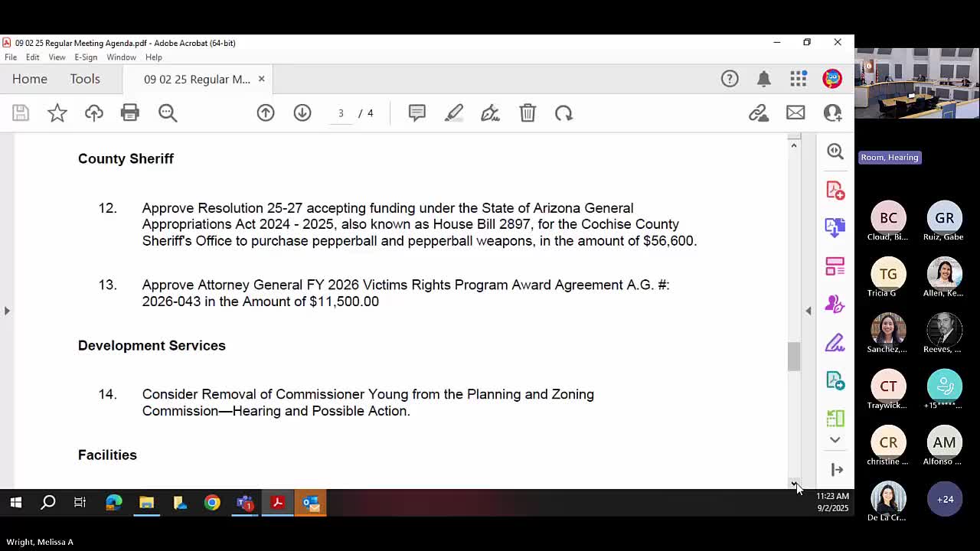Open File Explorer from taskbar
The image size is (980, 551).
point(146,503)
